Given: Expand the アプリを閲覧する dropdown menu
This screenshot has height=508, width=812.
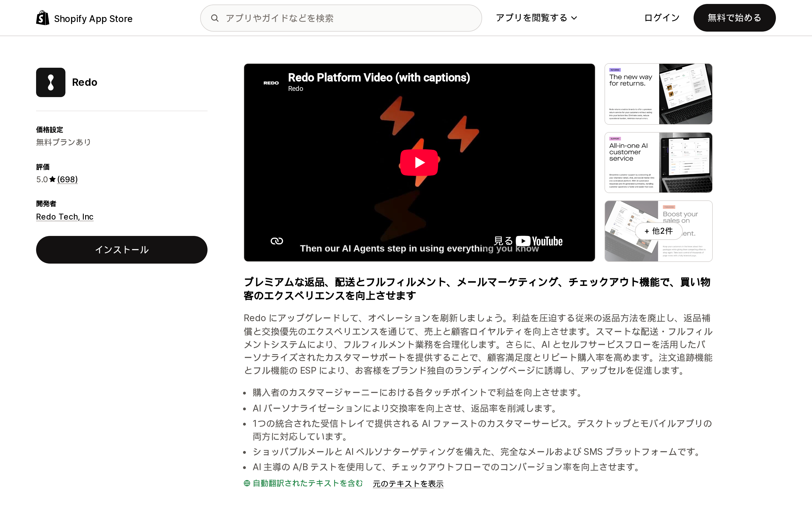Looking at the screenshot, I should (x=536, y=18).
